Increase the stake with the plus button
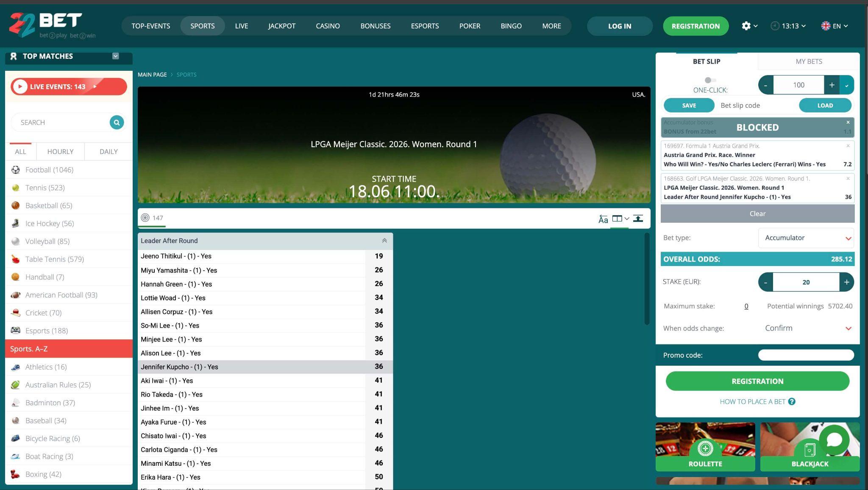This screenshot has width=868, height=490. (846, 282)
